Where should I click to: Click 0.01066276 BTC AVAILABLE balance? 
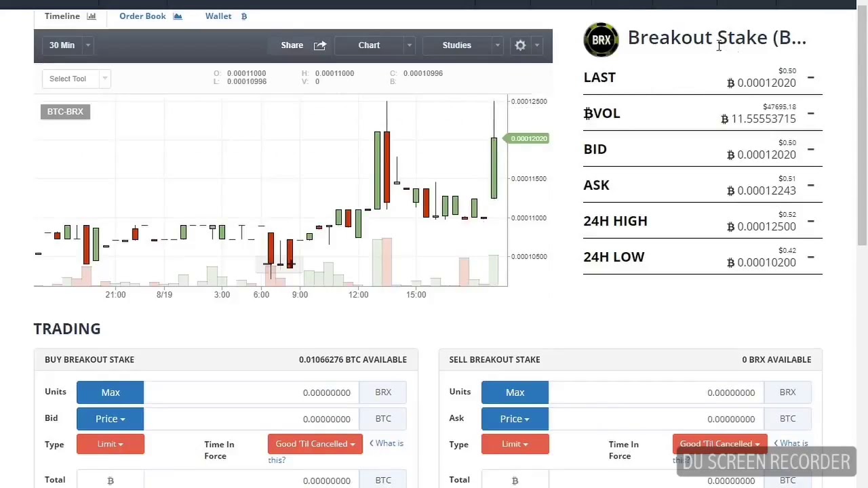353,359
